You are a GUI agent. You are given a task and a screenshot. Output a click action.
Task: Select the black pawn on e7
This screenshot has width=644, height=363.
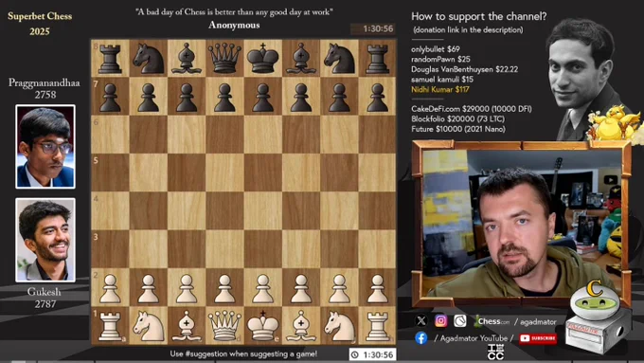tap(263, 98)
